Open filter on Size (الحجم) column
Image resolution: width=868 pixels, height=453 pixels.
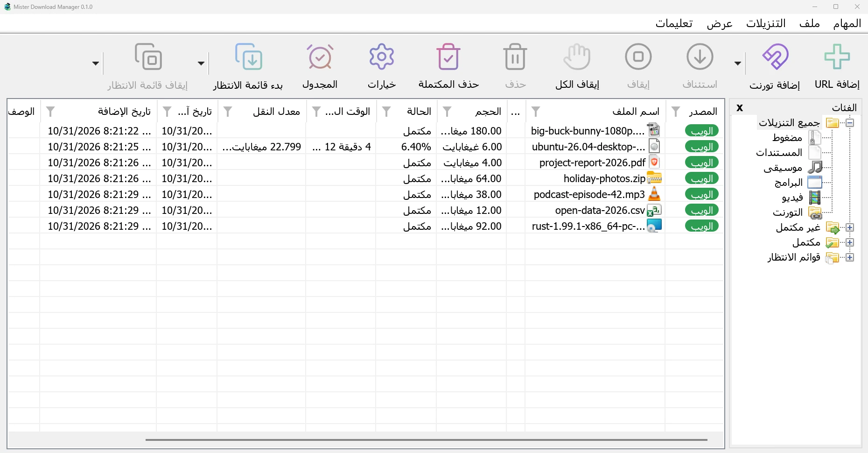click(x=447, y=111)
